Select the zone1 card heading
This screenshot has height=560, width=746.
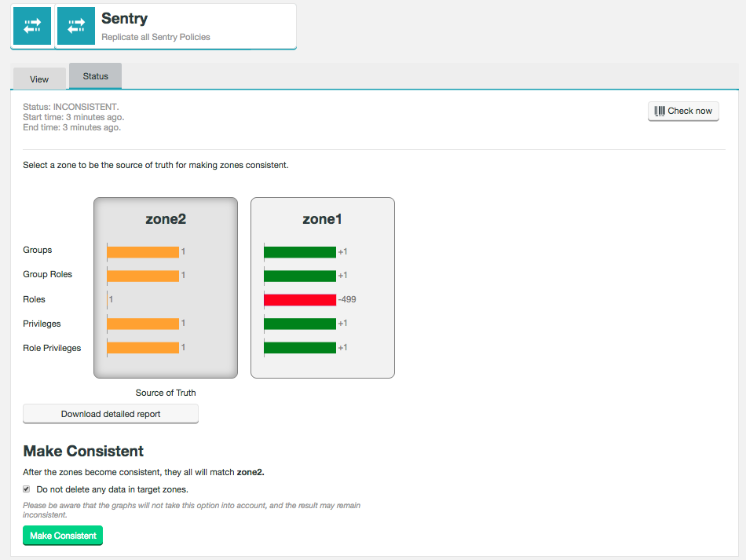[x=322, y=219]
